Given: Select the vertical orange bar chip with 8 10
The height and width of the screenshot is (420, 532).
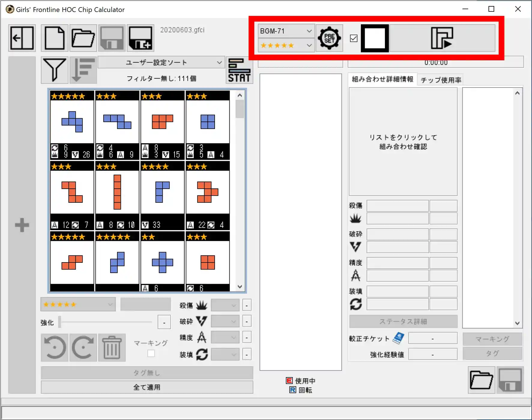Looking at the screenshot, I should 117,195.
